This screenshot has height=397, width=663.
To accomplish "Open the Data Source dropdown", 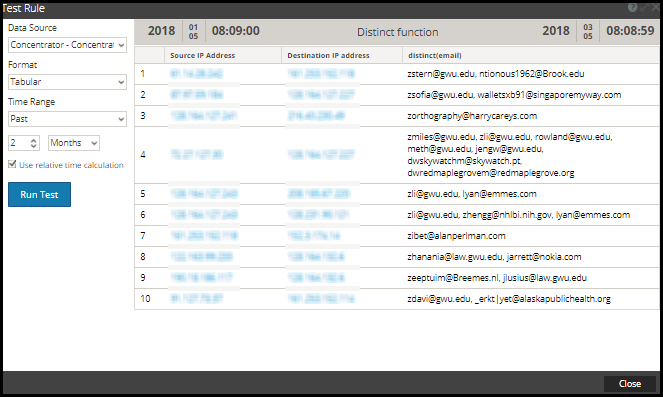I will point(67,45).
